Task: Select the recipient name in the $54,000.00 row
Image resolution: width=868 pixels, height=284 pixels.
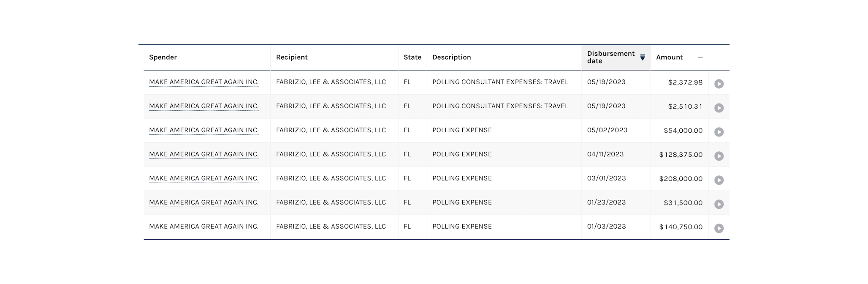Action: pos(331,130)
